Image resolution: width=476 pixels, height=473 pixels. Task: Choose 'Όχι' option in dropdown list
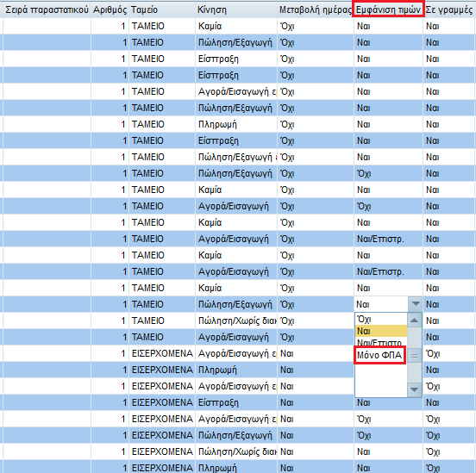381,319
